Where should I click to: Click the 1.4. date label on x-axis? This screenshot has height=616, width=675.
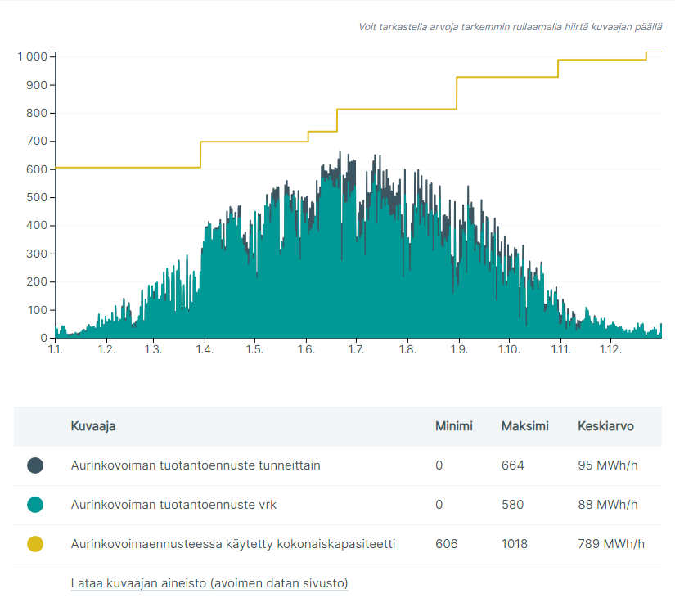204,350
